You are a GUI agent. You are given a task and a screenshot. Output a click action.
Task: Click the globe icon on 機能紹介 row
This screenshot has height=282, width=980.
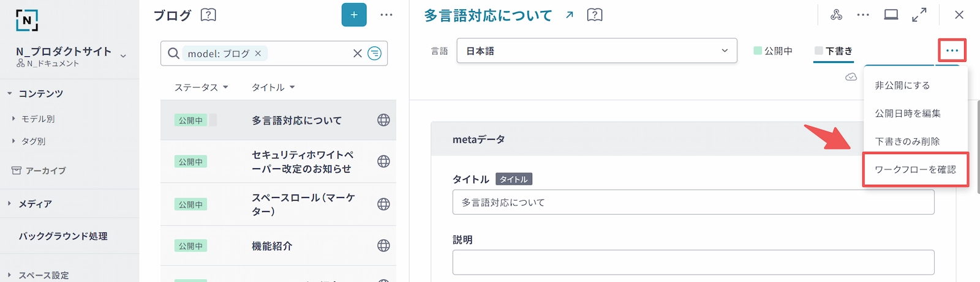click(383, 245)
